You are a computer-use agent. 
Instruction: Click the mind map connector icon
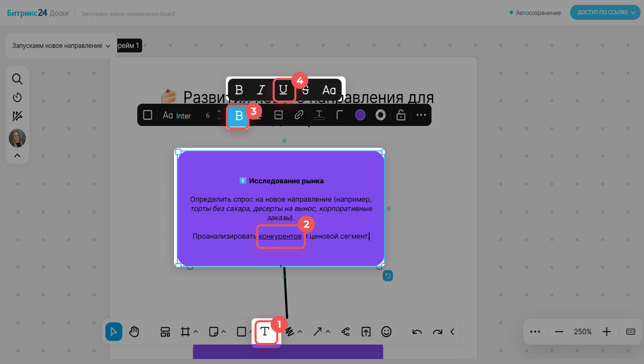coord(345,331)
